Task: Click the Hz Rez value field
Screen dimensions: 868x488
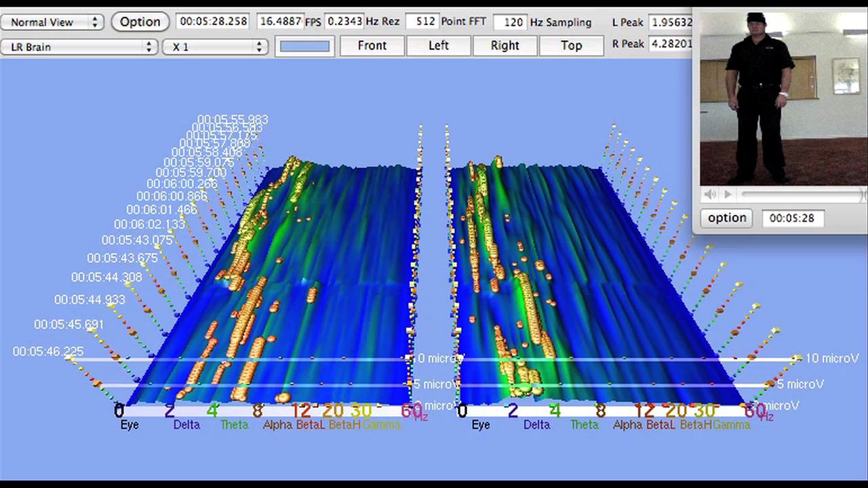Action: click(x=344, y=22)
